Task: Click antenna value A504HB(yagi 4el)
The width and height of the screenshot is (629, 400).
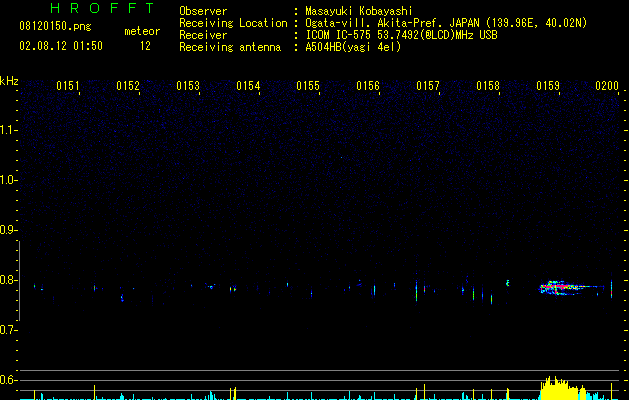Action: point(353,47)
